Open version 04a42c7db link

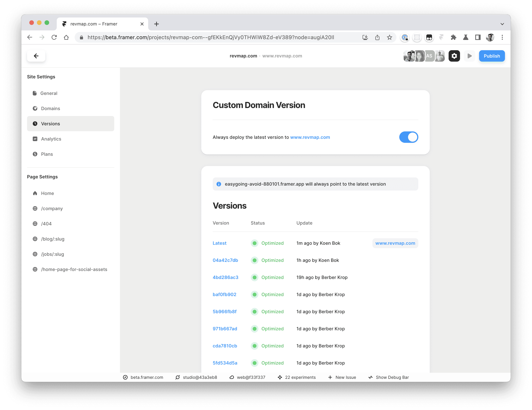(225, 260)
